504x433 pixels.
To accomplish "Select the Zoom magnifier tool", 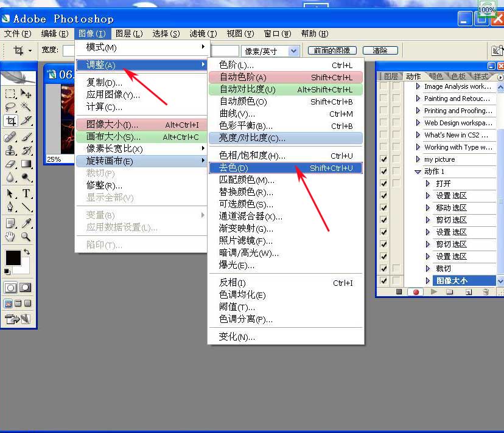I will [x=26, y=237].
